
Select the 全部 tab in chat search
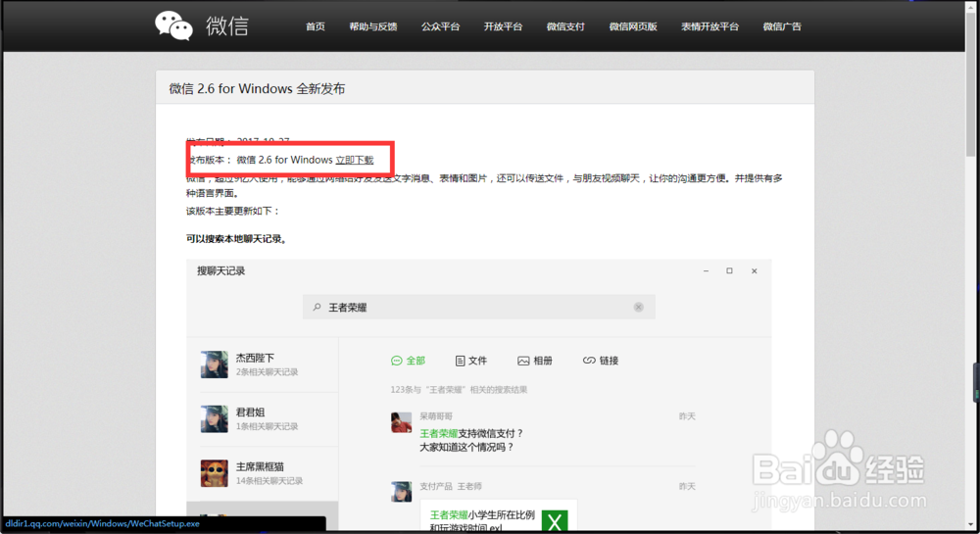(408, 361)
